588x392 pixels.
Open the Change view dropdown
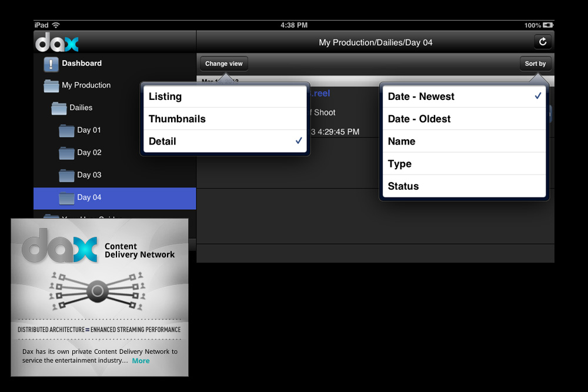224,63
